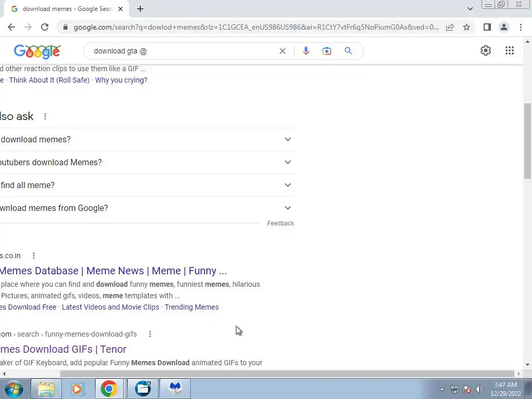Open Trending Memes link

pyautogui.click(x=192, y=307)
